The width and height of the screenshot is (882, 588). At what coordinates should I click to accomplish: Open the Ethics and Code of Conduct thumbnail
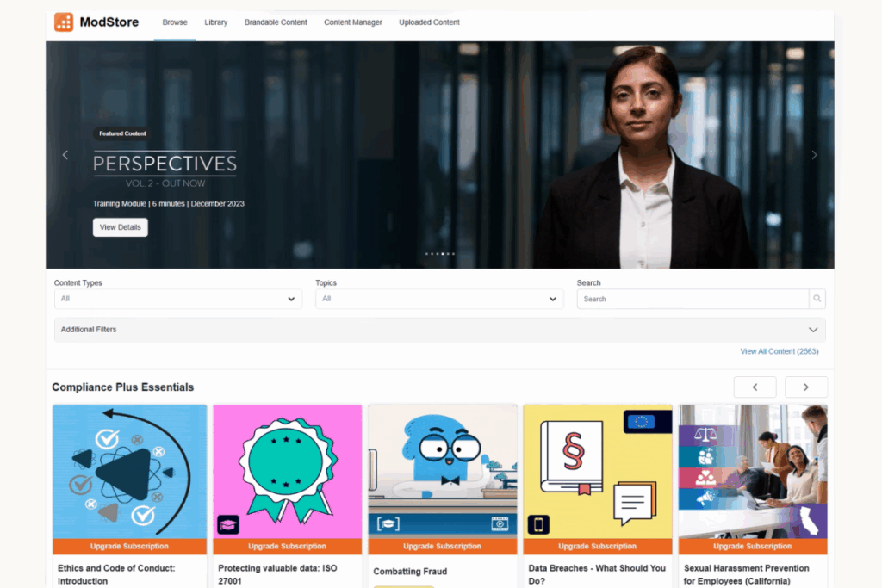(129, 471)
